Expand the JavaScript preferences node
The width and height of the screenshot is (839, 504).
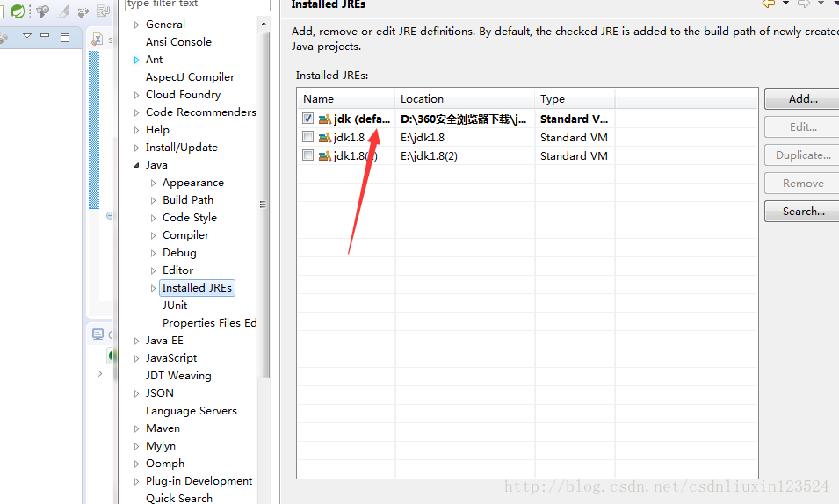click(x=136, y=359)
